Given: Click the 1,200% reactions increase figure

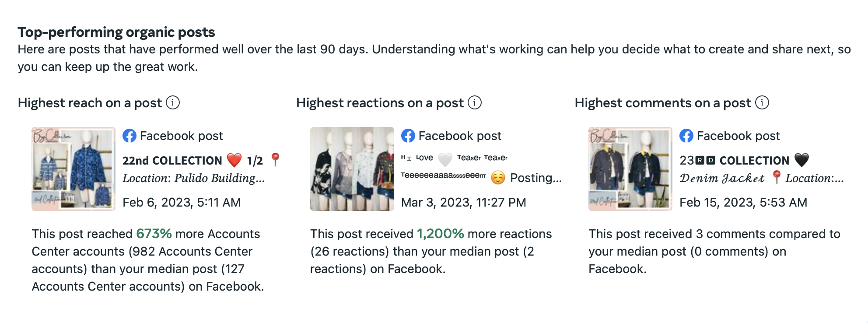Looking at the screenshot, I should 440,234.
